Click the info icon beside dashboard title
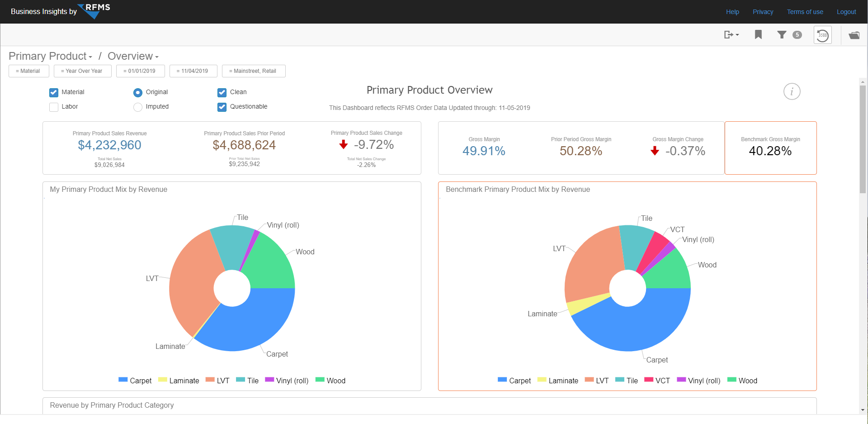The width and height of the screenshot is (868, 424). tap(792, 92)
